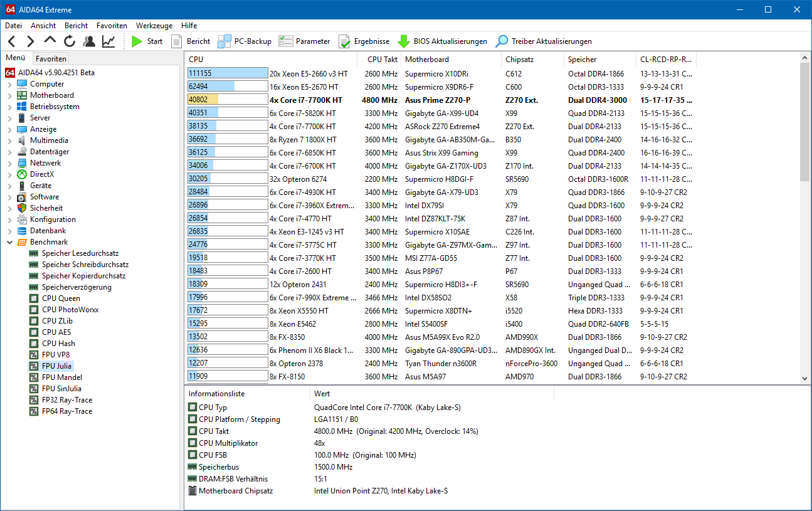Click the Up arrow toolbar icon
This screenshot has height=511, width=812.
tap(50, 41)
